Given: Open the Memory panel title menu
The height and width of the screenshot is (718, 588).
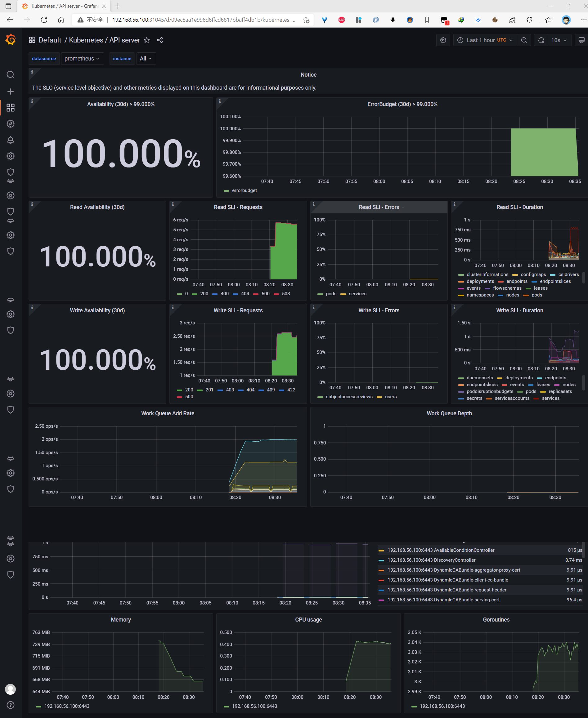Looking at the screenshot, I should pyautogui.click(x=121, y=619).
